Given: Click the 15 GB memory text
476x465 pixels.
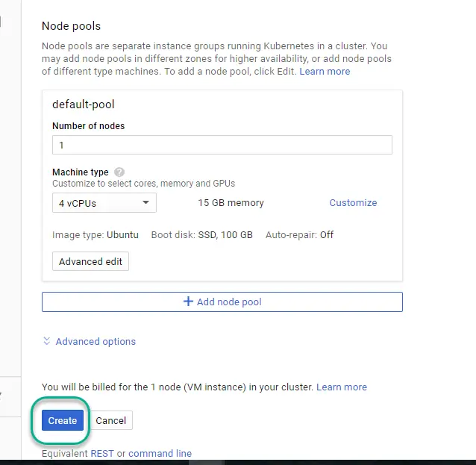Looking at the screenshot, I should [231, 203].
